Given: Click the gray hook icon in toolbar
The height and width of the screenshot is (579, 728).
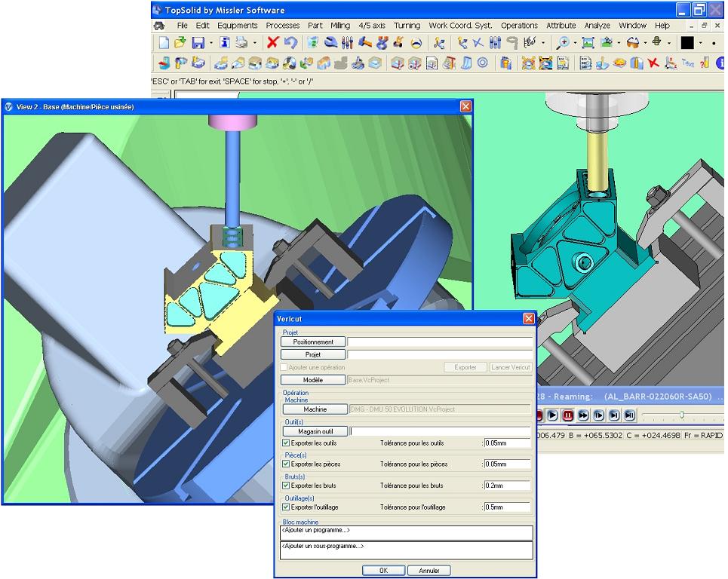Looking at the screenshot, I should (512, 43).
